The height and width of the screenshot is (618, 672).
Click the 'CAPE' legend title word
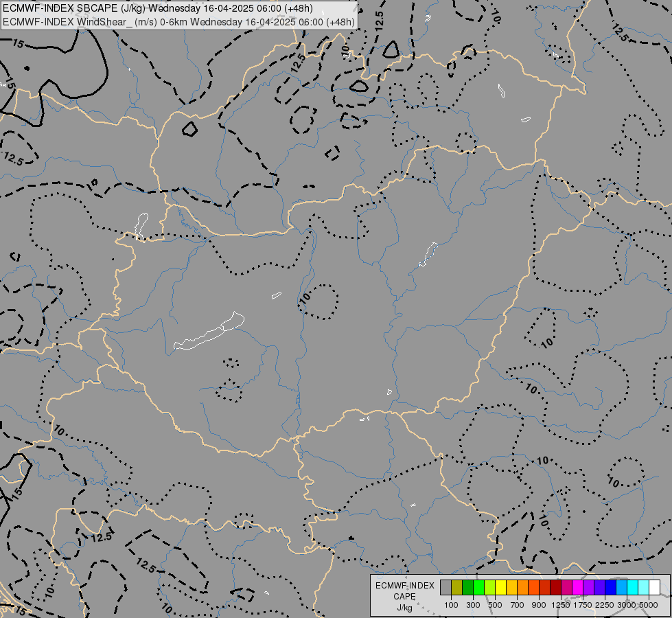coord(404,597)
